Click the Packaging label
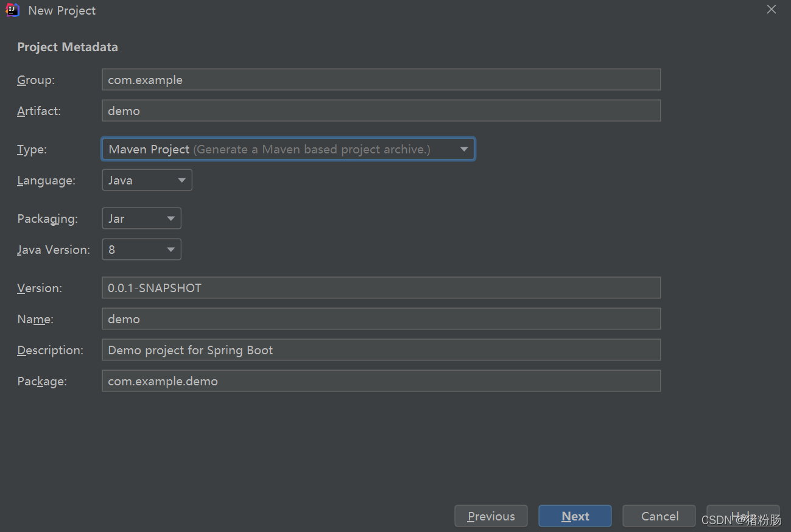This screenshot has width=791, height=532. (47, 219)
